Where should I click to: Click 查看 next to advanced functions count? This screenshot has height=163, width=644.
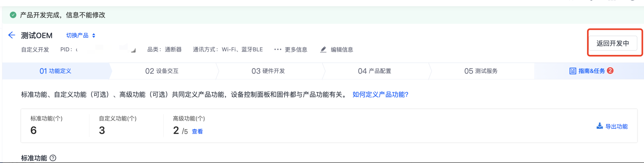tap(197, 131)
